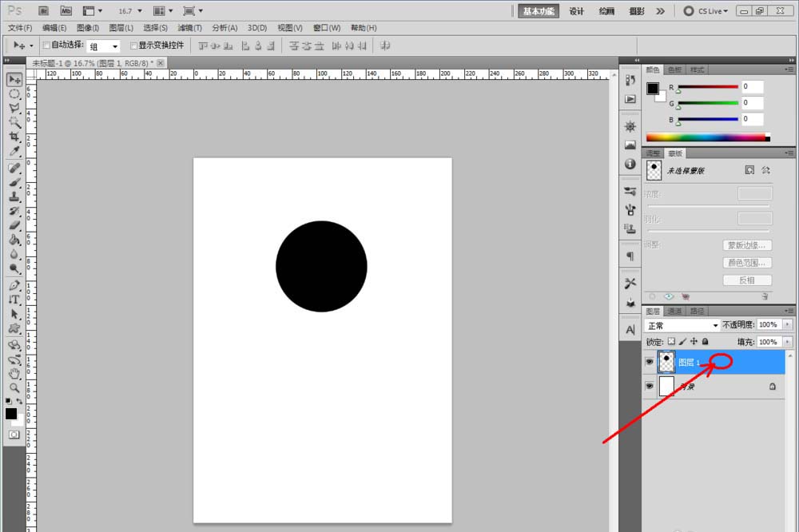Select the Eyedropper tool
799x532 pixels.
(x=14, y=152)
